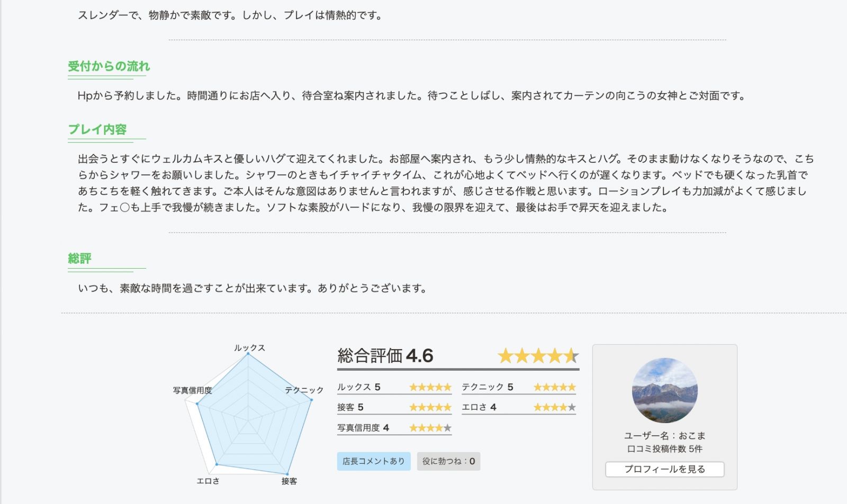This screenshot has width=847, height=504.
Task: Click the stars in the 接客 5 row
Action: click(x=430, y=407)
